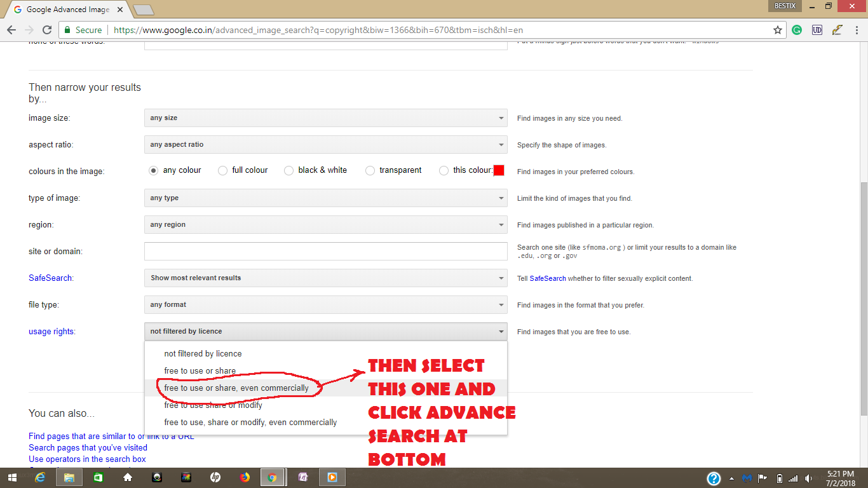Screen dimensions: 868x488
Task: Launch Internet Explorer from the taskbar
Action: [40, 478]
